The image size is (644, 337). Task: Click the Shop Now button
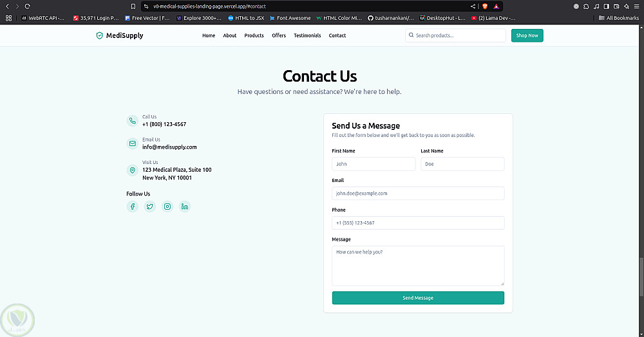(527, 35)
